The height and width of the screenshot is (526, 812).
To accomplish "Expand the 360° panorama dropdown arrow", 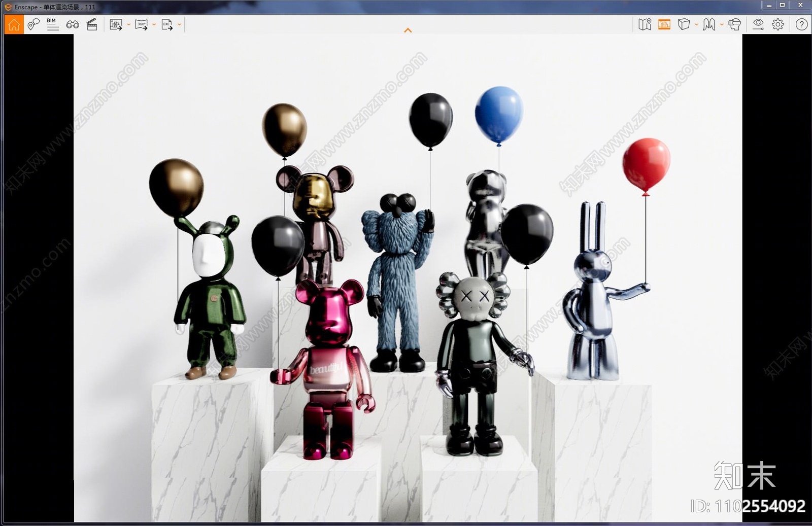I will coord(154,24).
